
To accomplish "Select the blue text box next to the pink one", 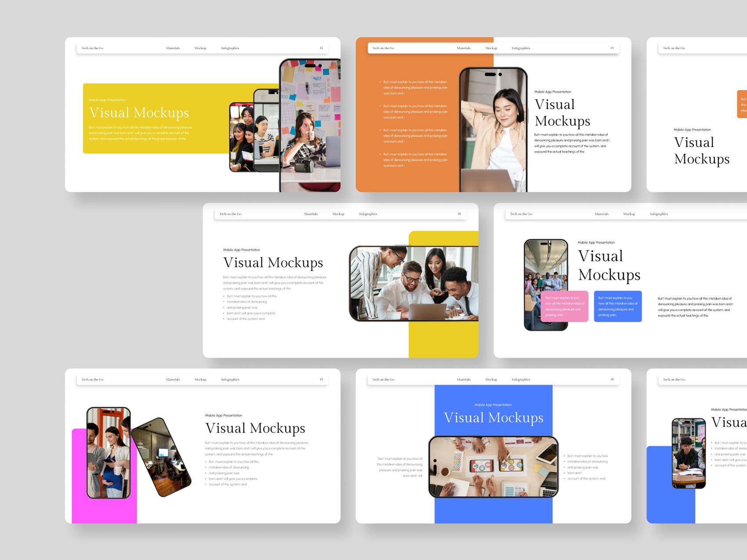I will 618,306.
